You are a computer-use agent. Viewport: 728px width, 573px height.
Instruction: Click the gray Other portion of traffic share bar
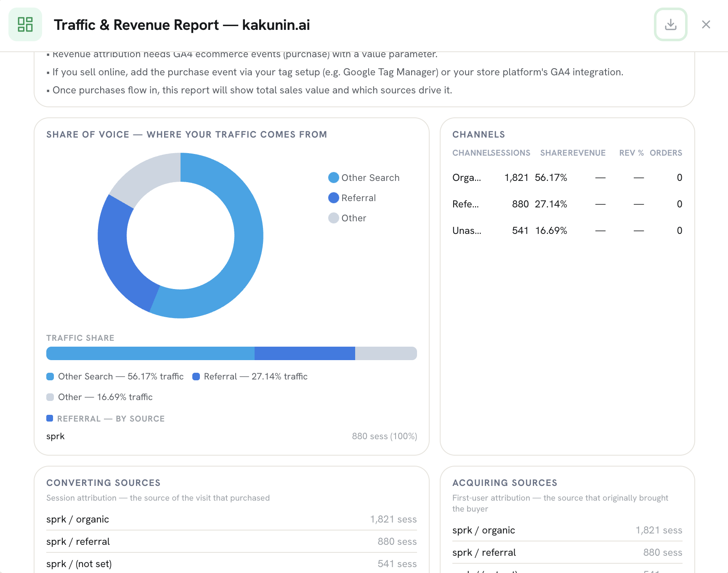coord(386,353)
